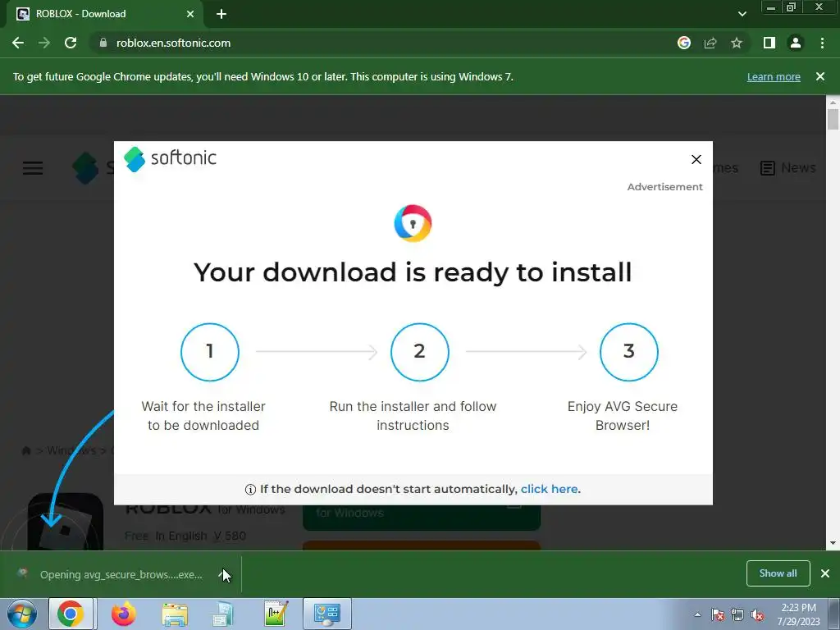Image resolution: width=840 pixels, height=630 pixels.
Task: Click the home breadcrumb icon
Action: pyautogui.click(x=25, y=450)
